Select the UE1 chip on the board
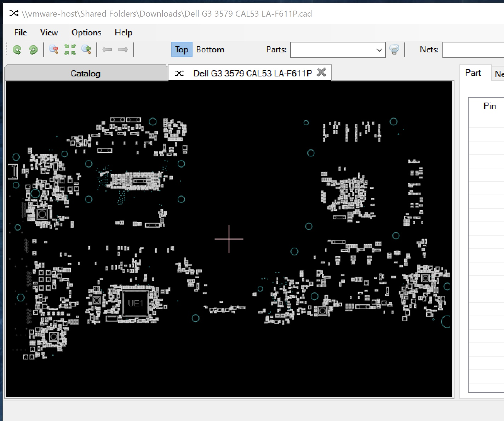504x421 pixels. point(135,303)
